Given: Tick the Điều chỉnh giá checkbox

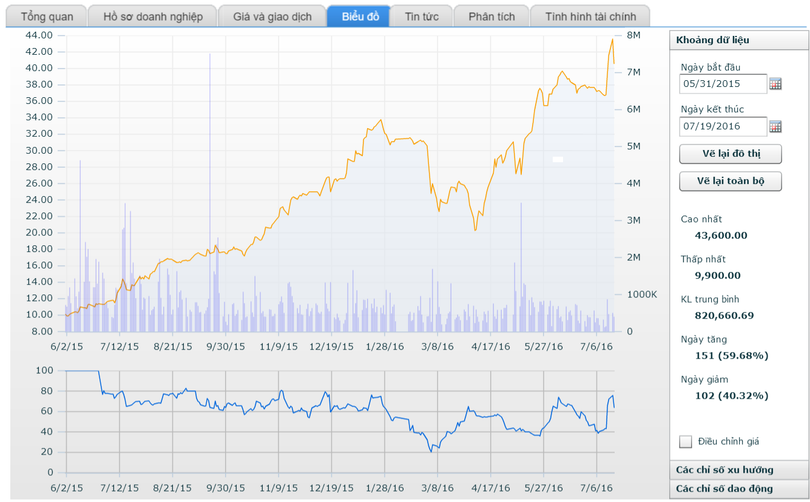Looking at the screenshot, I should tap(685, 441).
